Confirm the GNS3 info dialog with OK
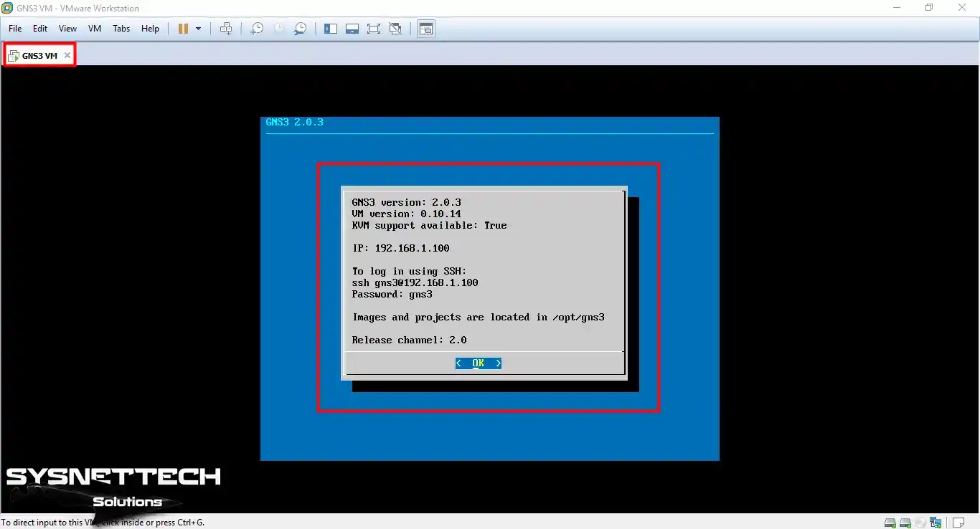Screen dimensions: 980x529 click(479, 363)
